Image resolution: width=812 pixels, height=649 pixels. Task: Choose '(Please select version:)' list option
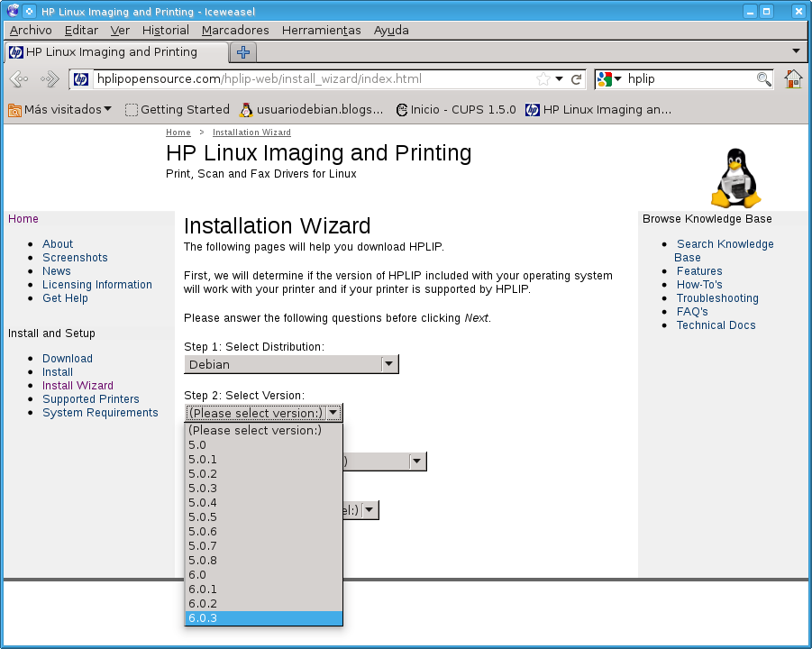pyautogui.click(x=263, y=431)
